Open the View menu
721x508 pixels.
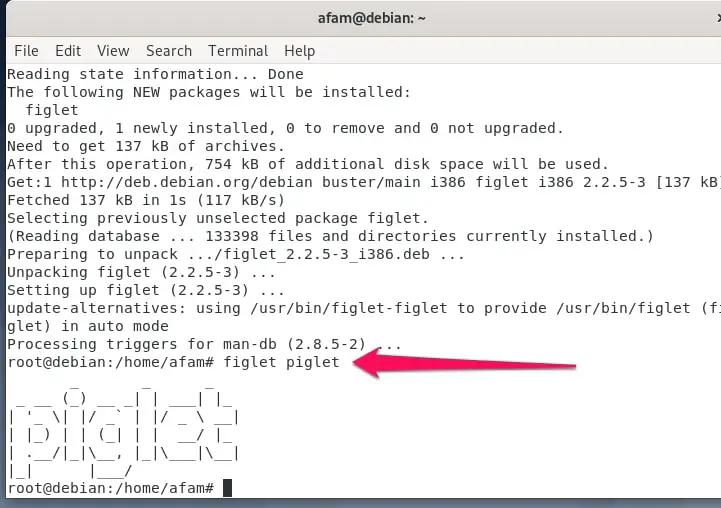pos(113,51)
